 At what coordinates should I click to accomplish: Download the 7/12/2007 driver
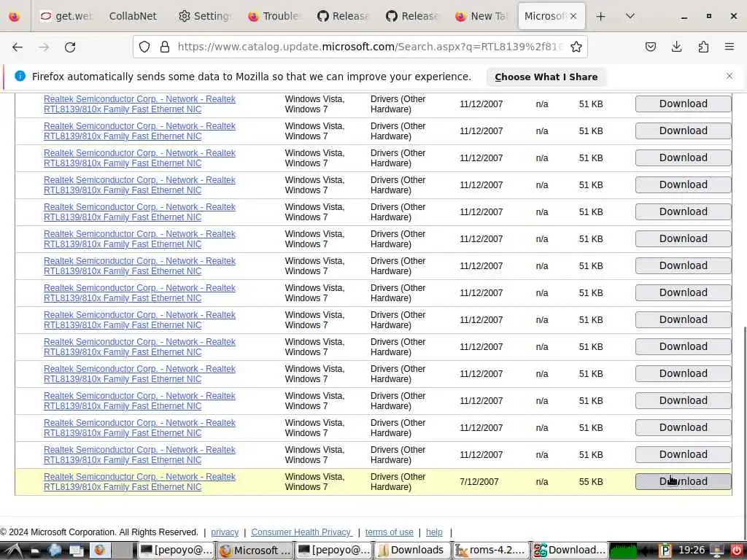pyautogui.click(x=683, y=481)
